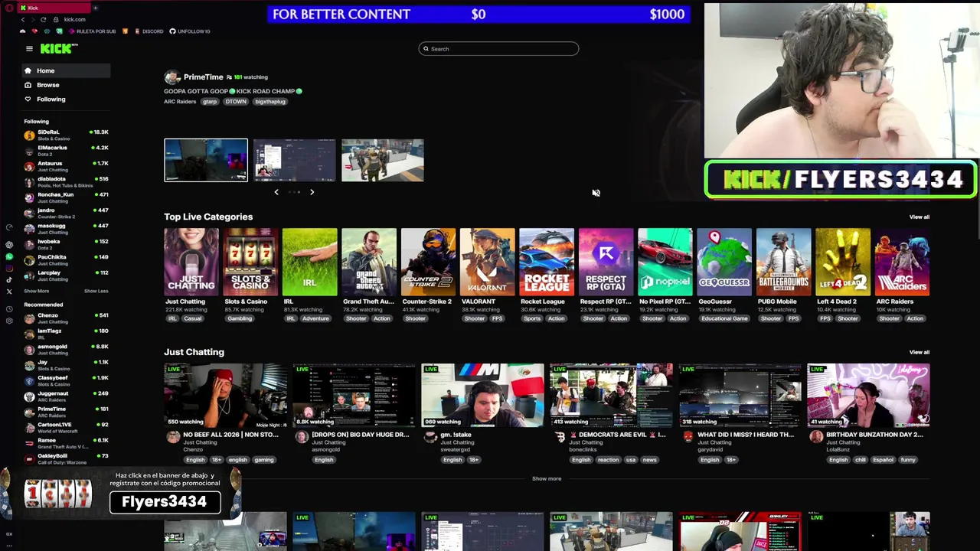The height and width of the screenshot is (551, 980).
Task: Open the IRL category card
Action: pos(309,262)
